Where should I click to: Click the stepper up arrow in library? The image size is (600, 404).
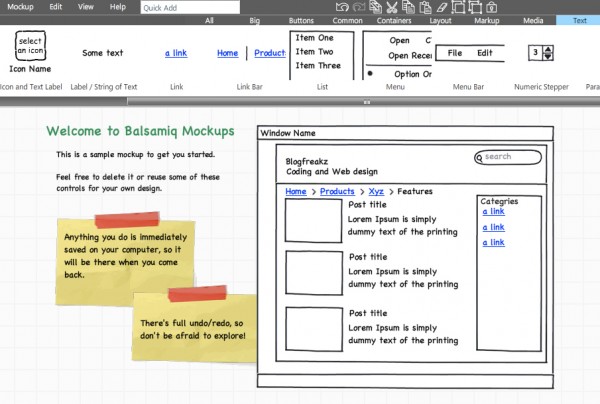[548, 49]
